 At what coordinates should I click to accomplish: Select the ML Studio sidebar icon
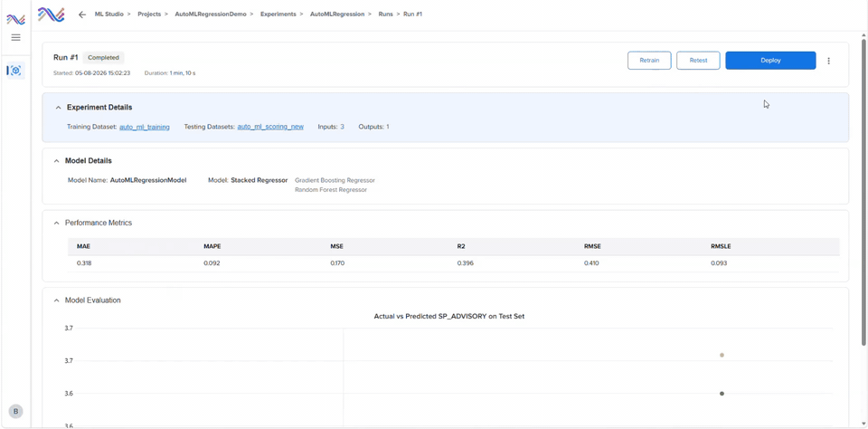[15, 71]
